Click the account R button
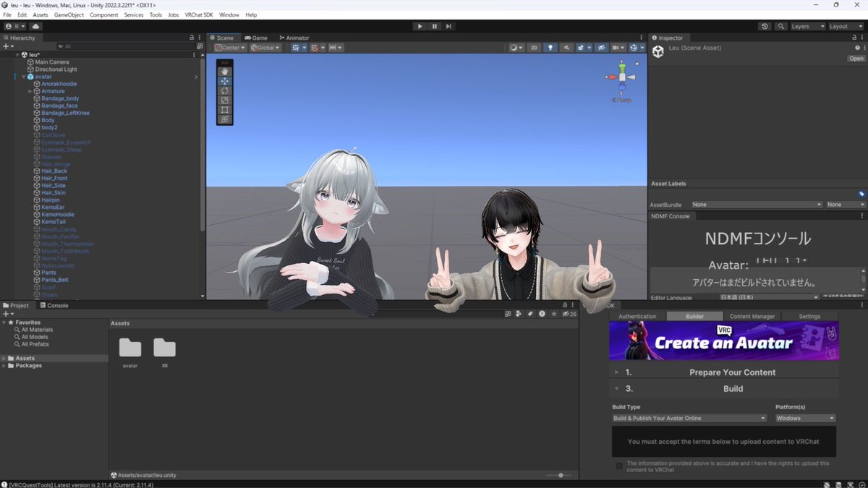This screenshot has width=868, height=488. click(15, 26)
